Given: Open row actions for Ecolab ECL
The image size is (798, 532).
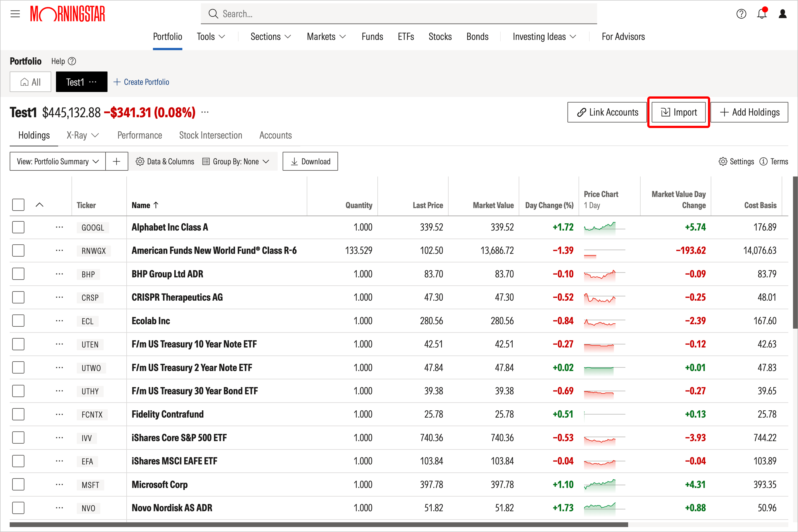Looking at the screenshot, I should [59, 321].
